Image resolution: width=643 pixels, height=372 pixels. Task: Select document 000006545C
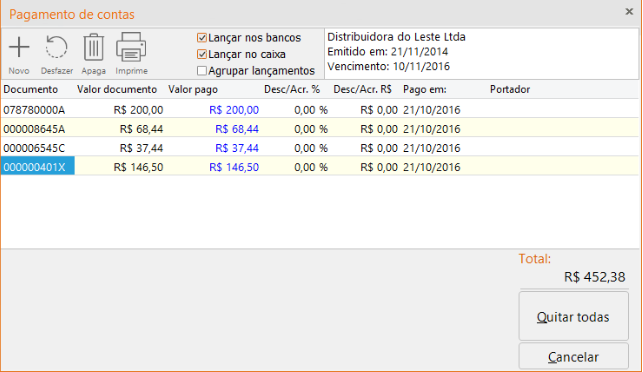point(34,148)
